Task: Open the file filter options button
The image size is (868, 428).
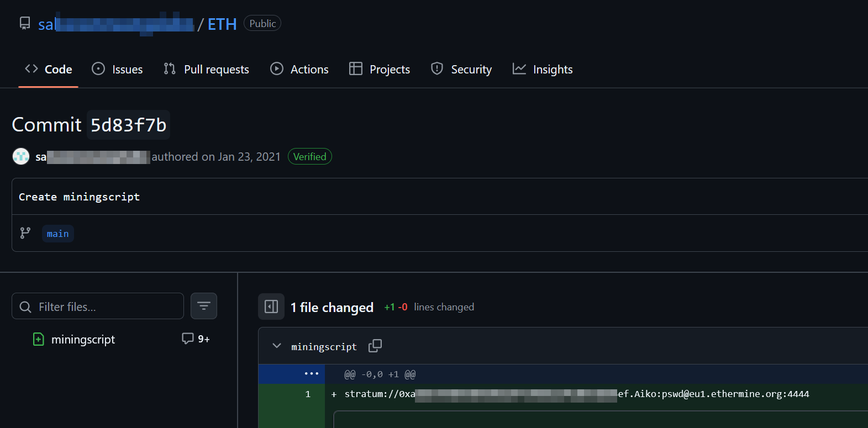Action: pyautogui.click(x=204, y=306)
